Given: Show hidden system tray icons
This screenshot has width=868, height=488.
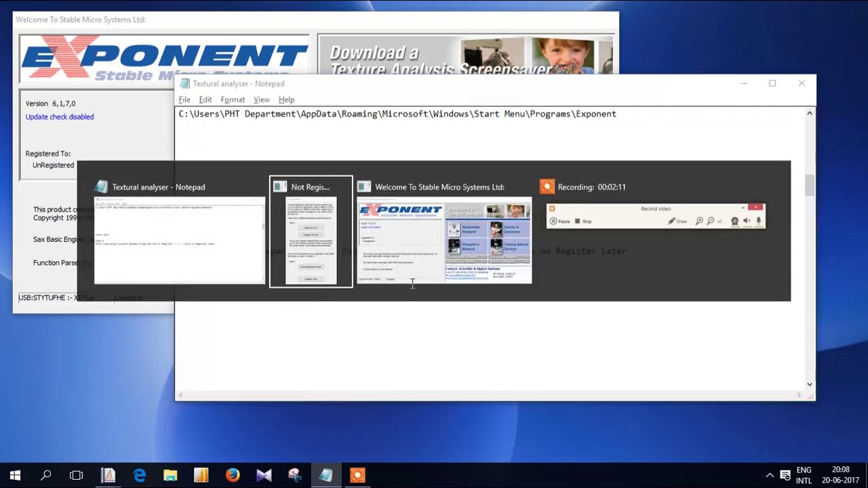Looking at the screenshot, I should tap(770, 475).
